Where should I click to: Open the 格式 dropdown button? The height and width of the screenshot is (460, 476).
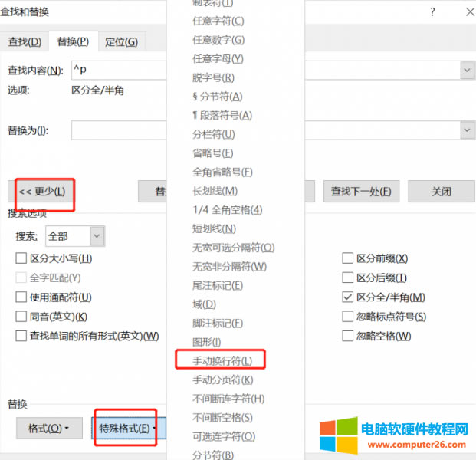pyautogui.click(x=49, y=428)
